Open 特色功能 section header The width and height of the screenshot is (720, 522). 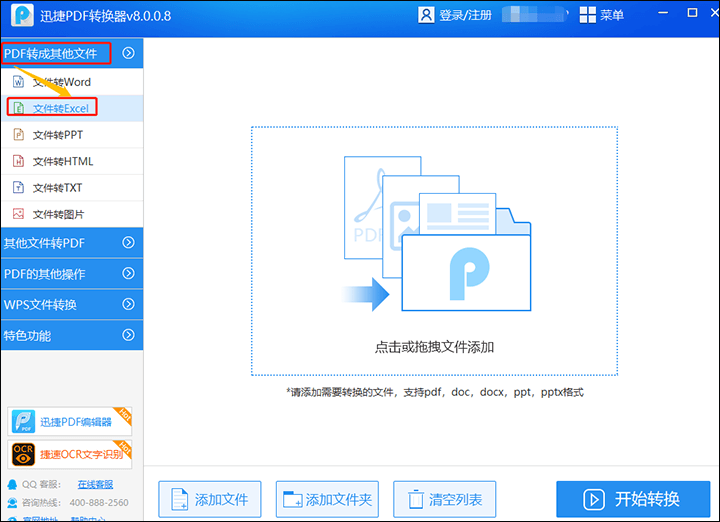coord(27,336)
